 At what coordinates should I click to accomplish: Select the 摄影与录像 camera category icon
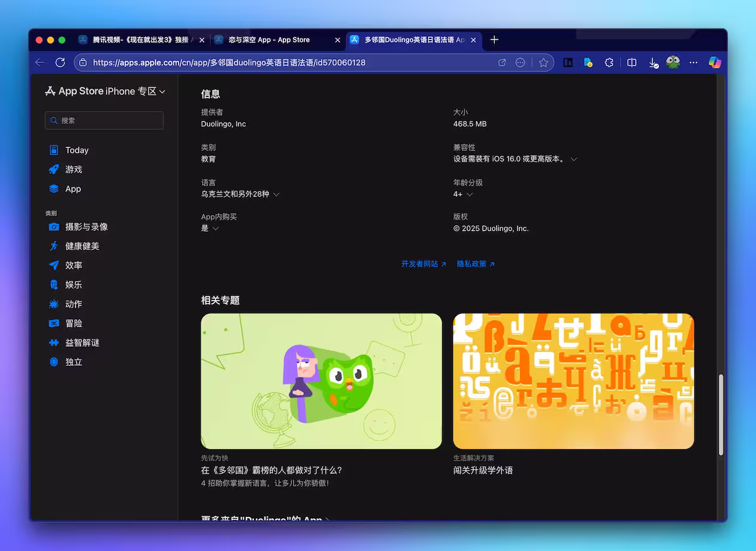coord(55,226)
